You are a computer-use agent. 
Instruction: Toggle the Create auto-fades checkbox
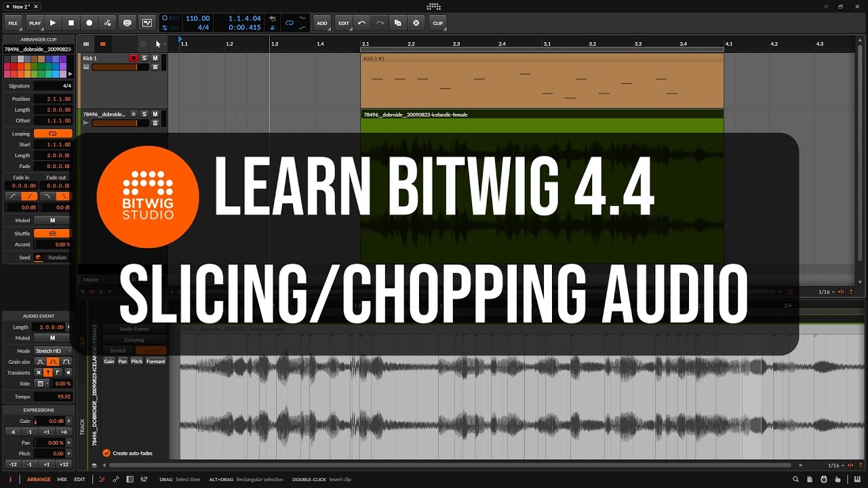pos(106,453)
